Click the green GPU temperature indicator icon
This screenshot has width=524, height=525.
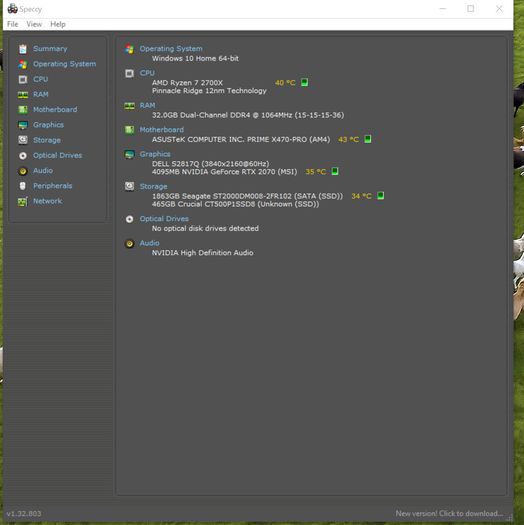[335, 171]
